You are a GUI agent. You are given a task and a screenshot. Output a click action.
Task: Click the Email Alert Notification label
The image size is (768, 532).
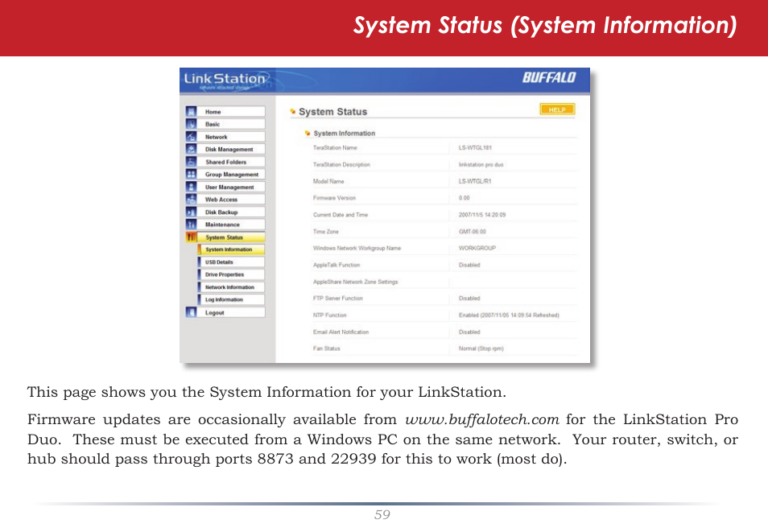pyautogui.click(x=341, y=332)
